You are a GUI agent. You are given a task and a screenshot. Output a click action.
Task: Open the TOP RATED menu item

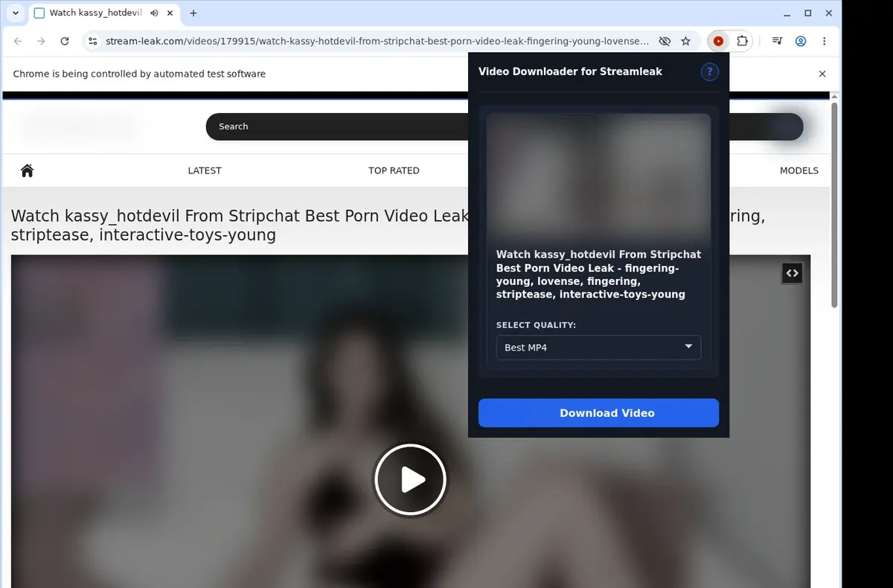pos(394,170)
